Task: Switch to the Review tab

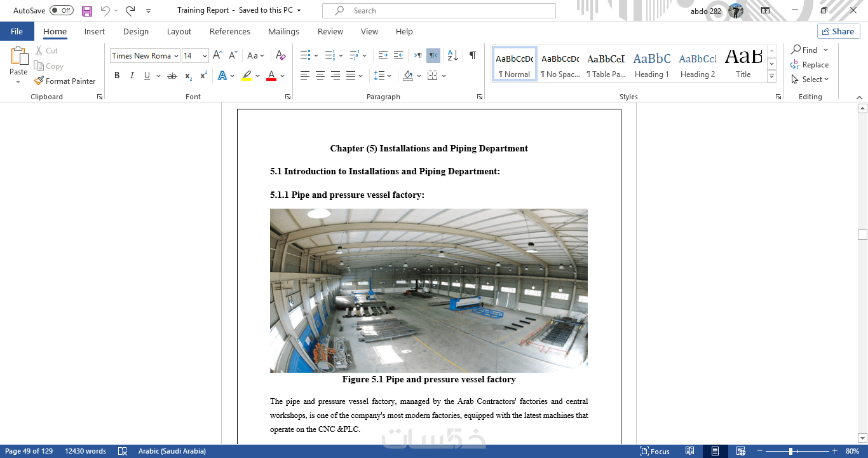Action: click(330, 31)
